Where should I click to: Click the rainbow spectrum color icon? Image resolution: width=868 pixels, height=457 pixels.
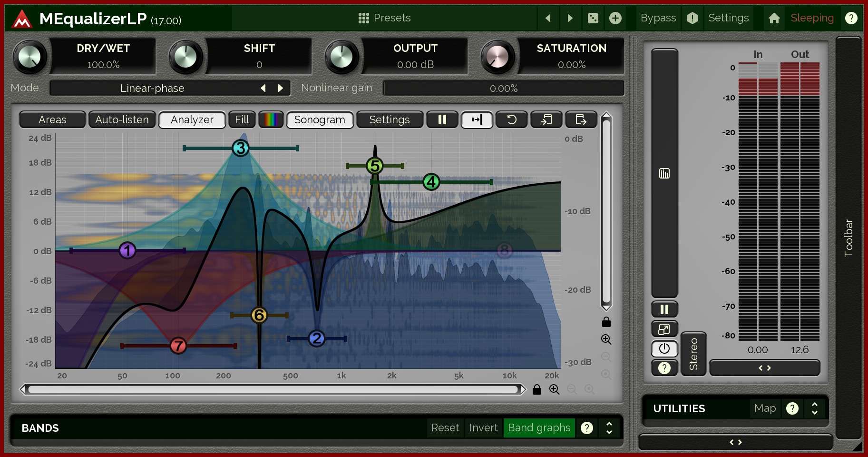click(271, 119)
